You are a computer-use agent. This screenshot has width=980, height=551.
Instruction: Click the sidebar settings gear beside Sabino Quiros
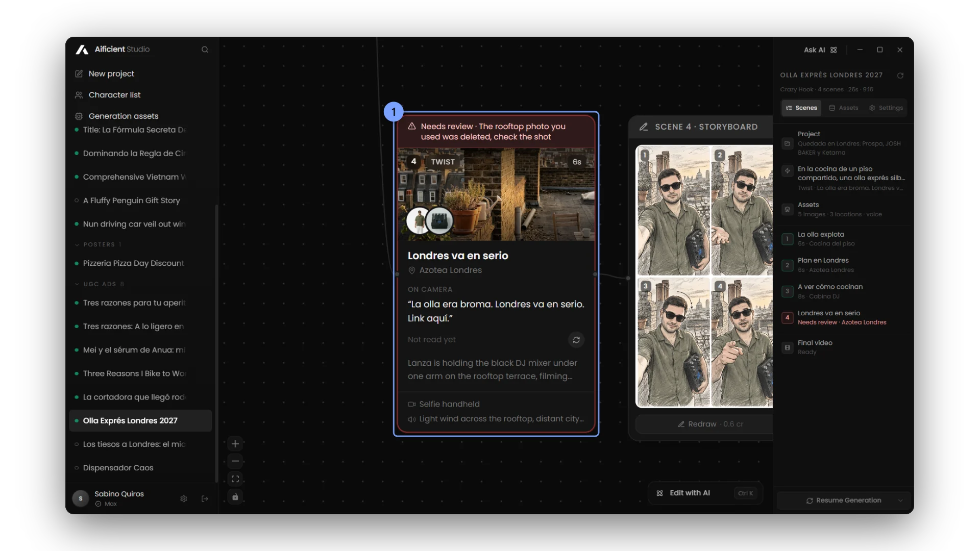pos(184,498)
